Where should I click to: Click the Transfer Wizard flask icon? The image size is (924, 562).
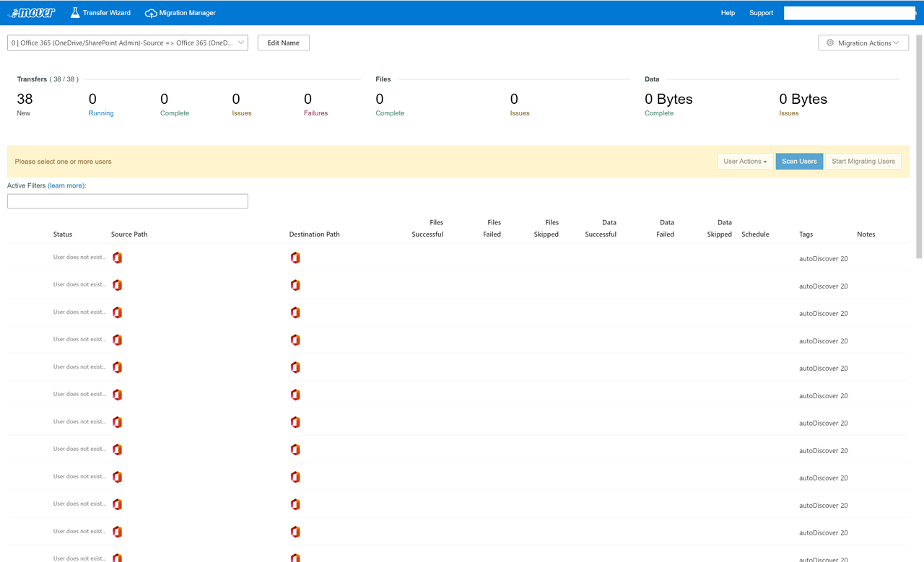[x=75, y=12]
